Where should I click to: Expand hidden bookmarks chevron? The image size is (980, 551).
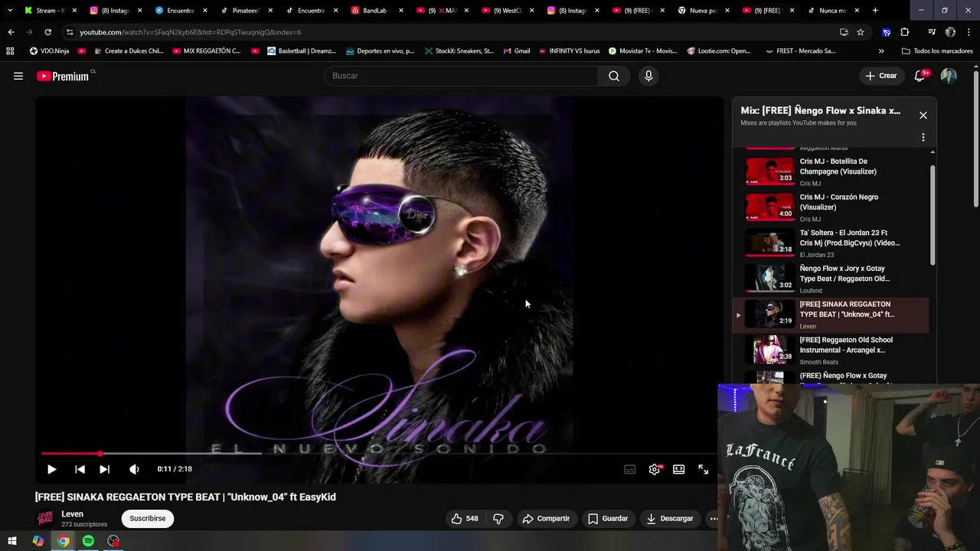click(881, 51)
